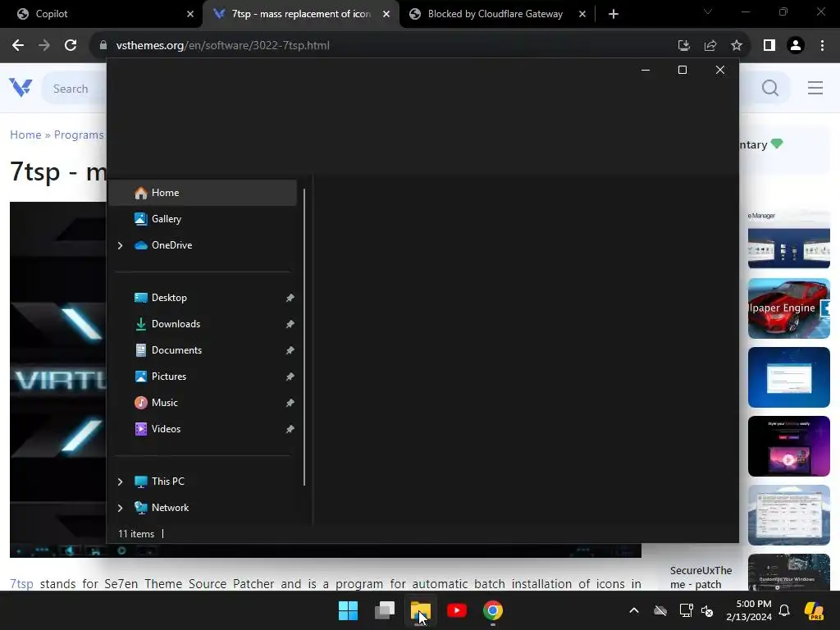
Task: Open the Wallpaper Engine thumbnail
Action: click(788, 308)
